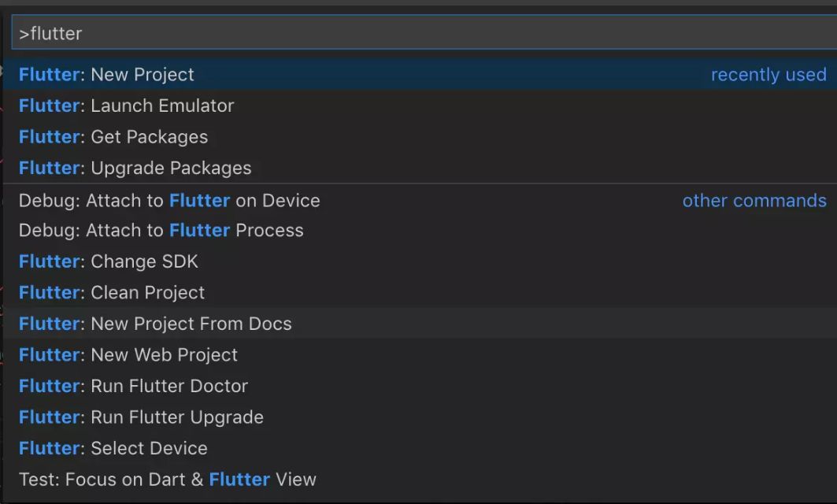837x504 pixels.
Task: Click the divider line below Upgrade Packages
Action: point(418,184)
